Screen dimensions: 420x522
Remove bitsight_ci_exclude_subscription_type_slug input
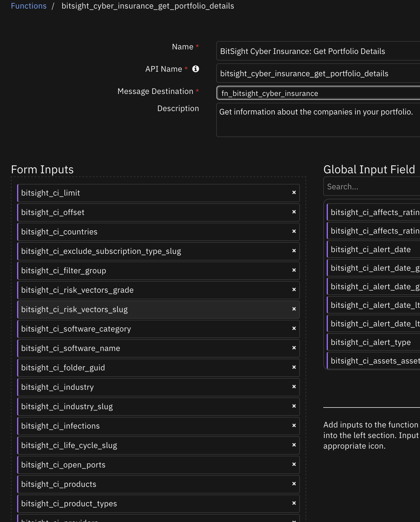click(294, 251)
